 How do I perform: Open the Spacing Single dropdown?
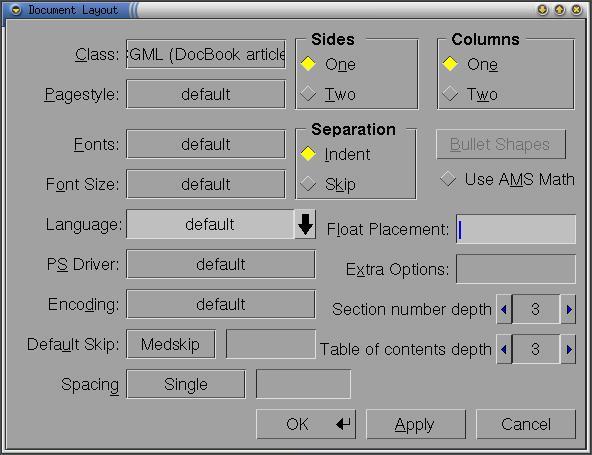(186, 384)
